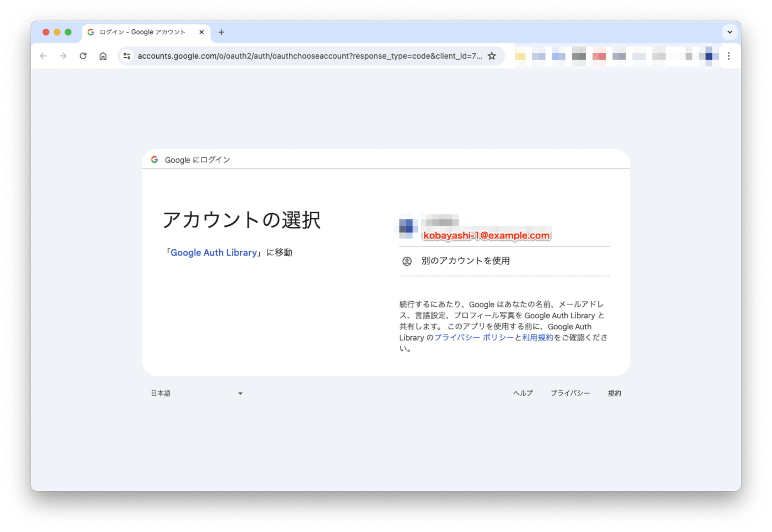Image resolution: width=772 pixels, height=532 pixels.
Task: Click the browser back arrow
Action: pos(43,56)
